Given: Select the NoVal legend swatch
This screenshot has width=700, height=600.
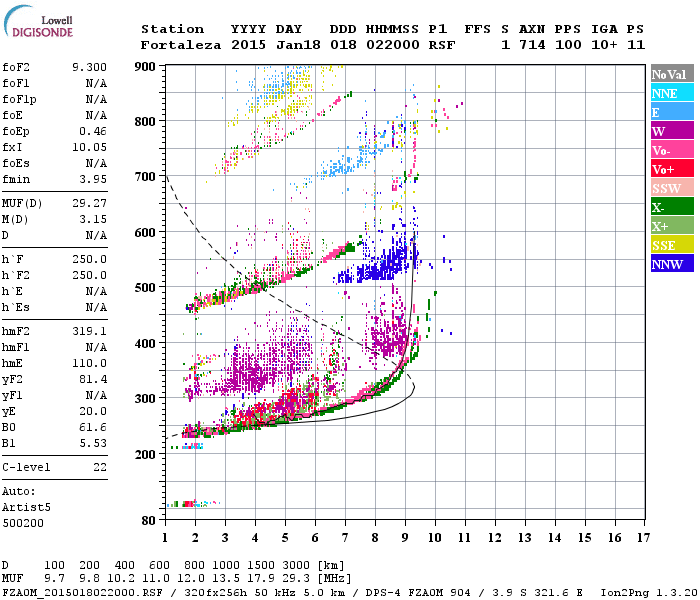Looking at the screenshot, I should pyautogui.click(x=672, y=74).
